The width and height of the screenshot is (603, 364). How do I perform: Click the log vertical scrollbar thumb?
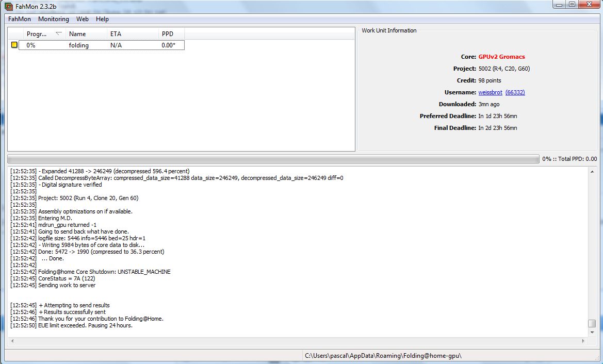[x=592, y=323]
